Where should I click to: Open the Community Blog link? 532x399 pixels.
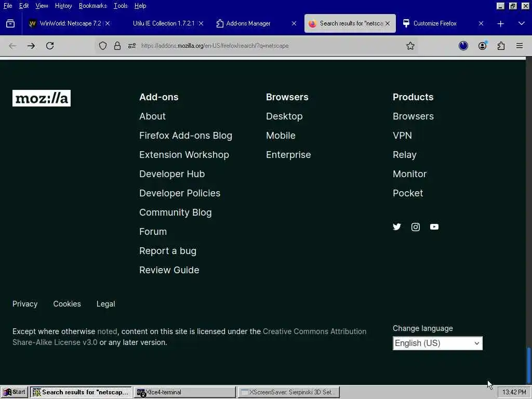(x=176, y=212)
